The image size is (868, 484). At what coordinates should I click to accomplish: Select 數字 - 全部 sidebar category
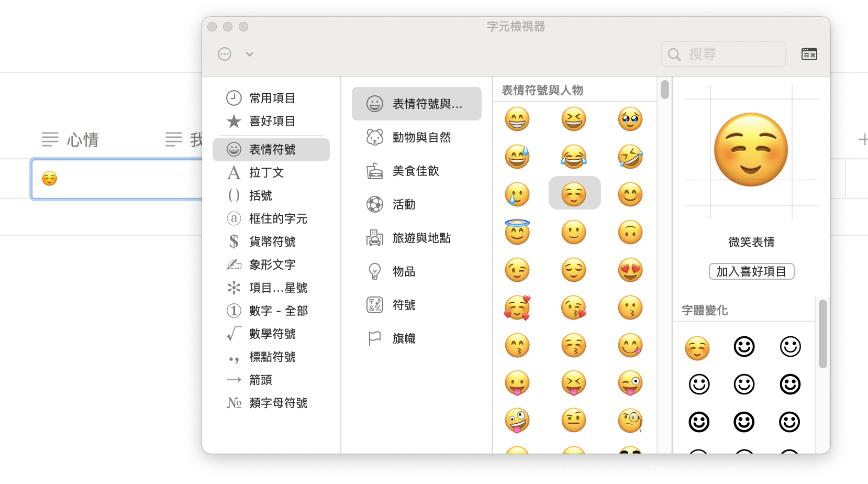click(x=271, y=311)
